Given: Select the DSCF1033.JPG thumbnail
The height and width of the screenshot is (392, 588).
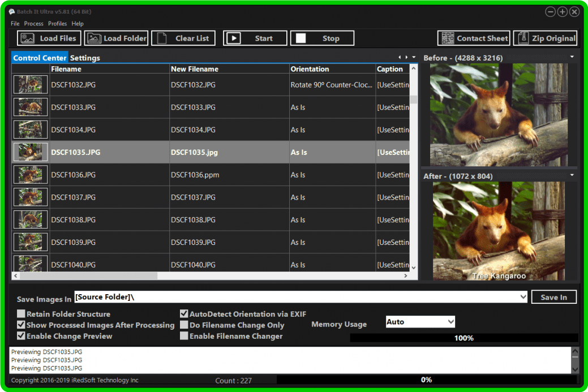Looking at the screenshot, I should click(x=31, y=107).
